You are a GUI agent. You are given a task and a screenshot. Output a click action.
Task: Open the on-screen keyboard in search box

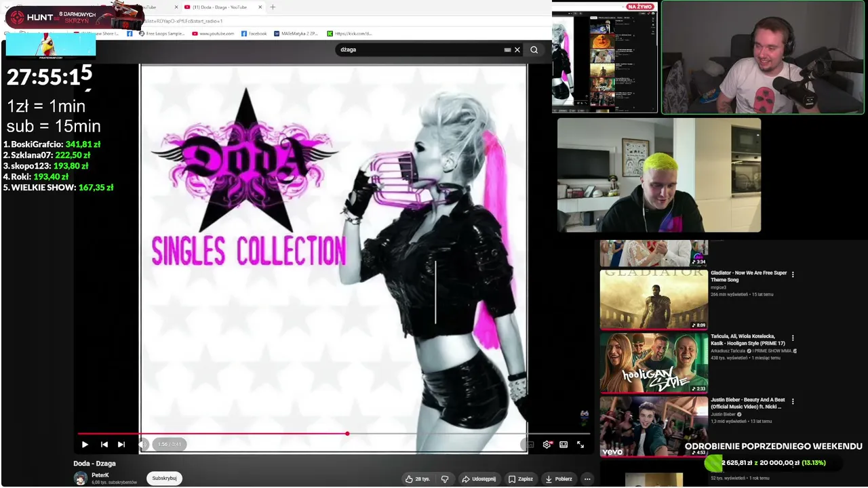click(x=507, y=49)
